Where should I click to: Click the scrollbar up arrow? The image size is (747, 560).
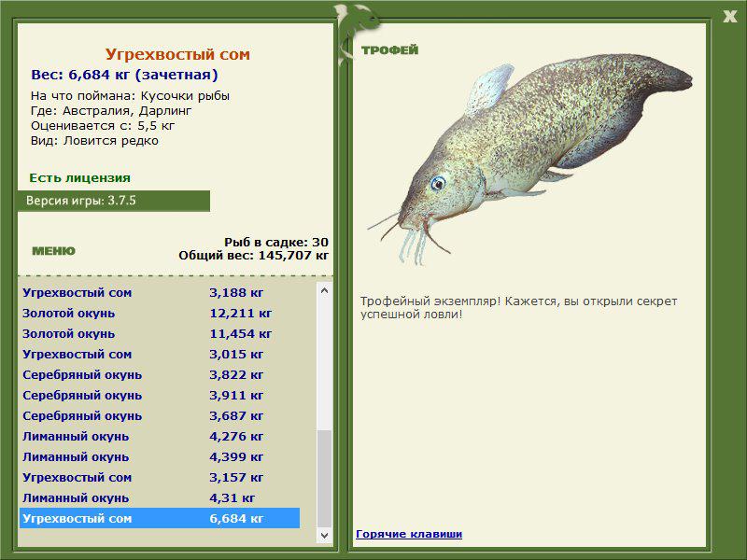324,290
